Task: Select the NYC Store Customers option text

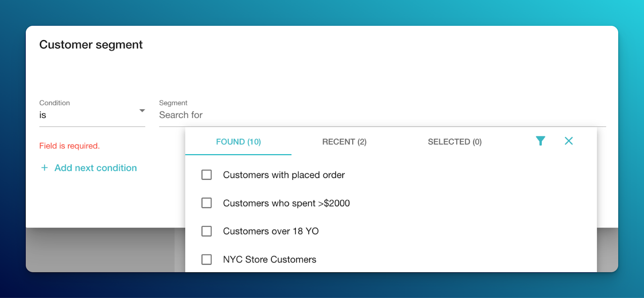Action: click(x=270, y=259)
